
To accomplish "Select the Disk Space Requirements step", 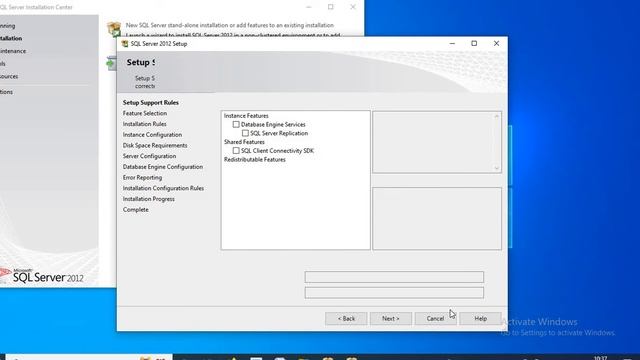I will pos(155,145).
